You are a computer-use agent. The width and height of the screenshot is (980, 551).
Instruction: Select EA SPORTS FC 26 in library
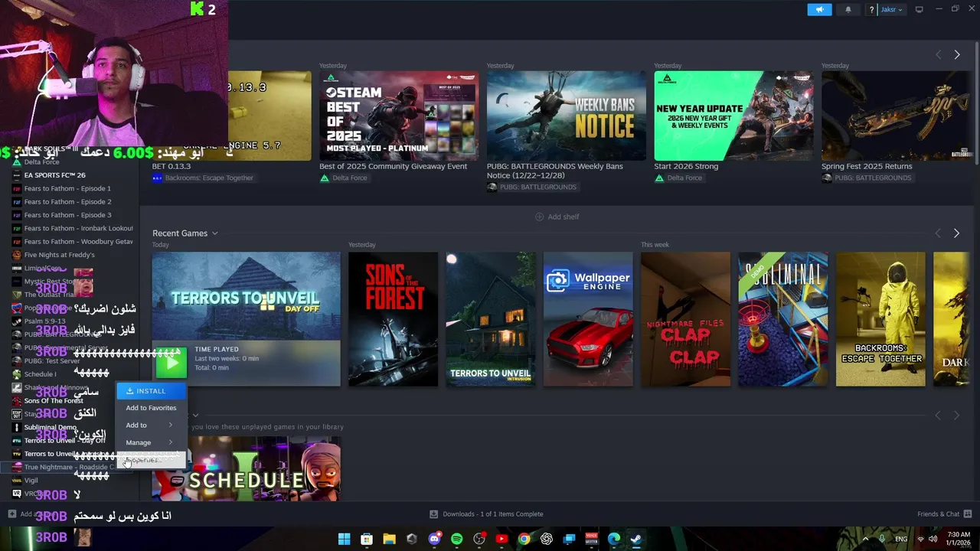54,175
